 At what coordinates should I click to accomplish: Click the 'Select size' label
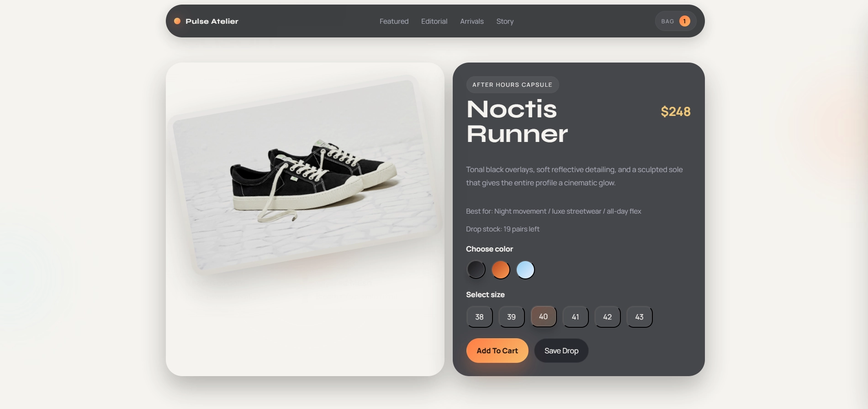[x=485, y=294]
